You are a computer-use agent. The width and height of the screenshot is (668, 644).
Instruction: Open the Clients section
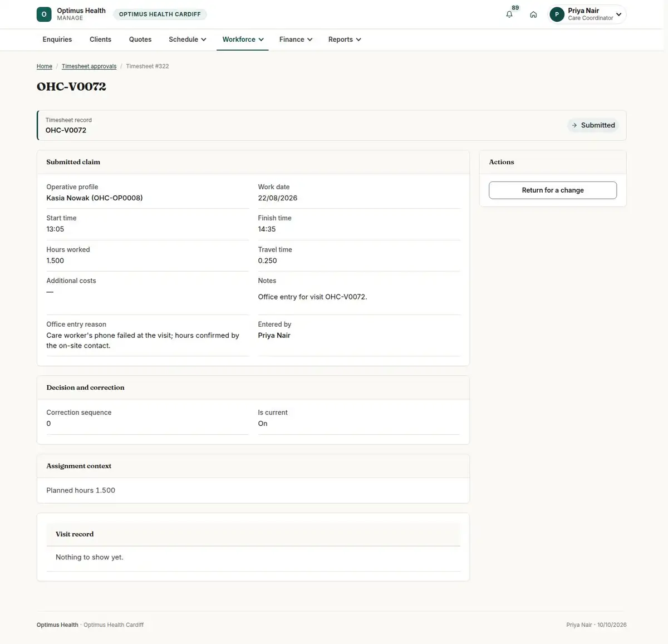pos(100,40)
